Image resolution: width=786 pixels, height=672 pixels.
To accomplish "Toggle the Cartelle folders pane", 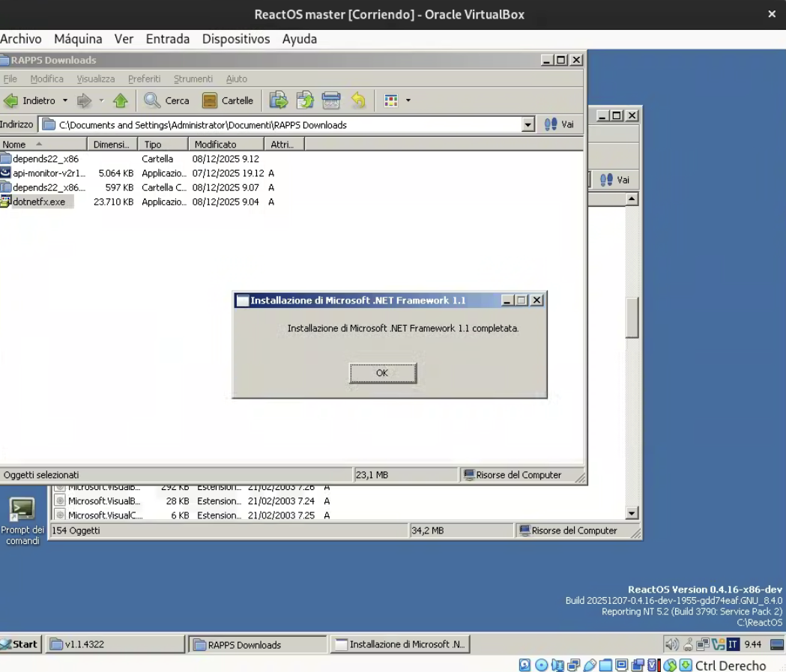I will (228, 100).
